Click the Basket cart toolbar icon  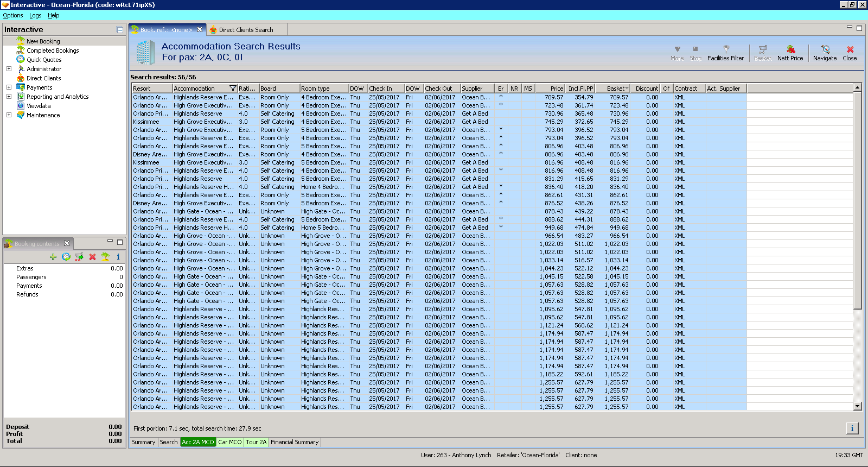pos(762,53)
